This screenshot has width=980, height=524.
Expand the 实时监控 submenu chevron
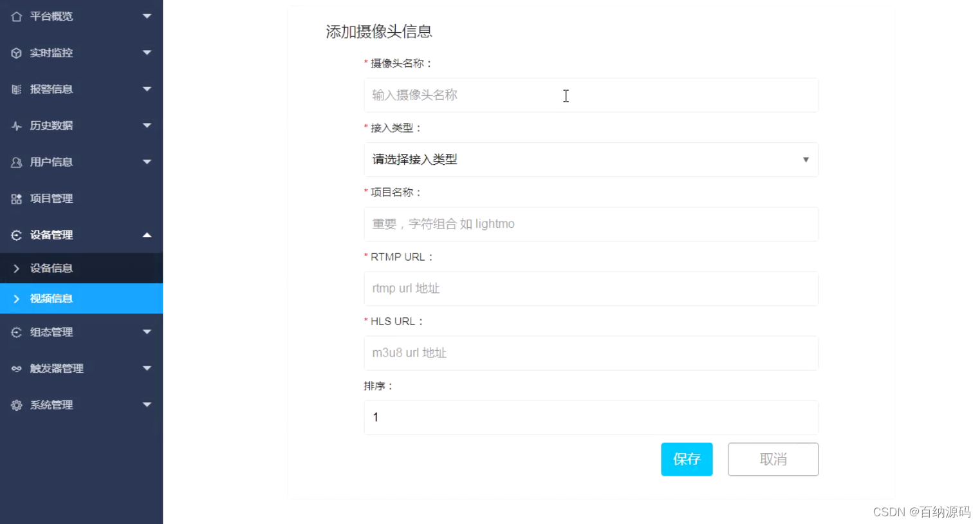point(147,53)
